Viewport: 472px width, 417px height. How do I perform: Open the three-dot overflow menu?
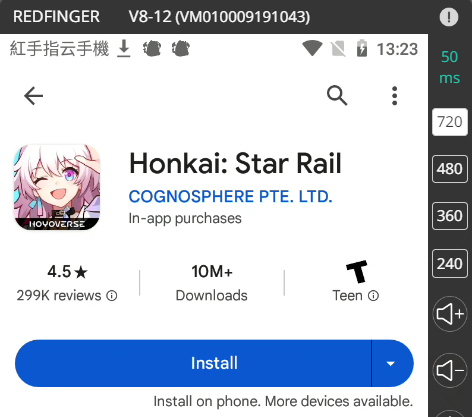coord(395,96)
